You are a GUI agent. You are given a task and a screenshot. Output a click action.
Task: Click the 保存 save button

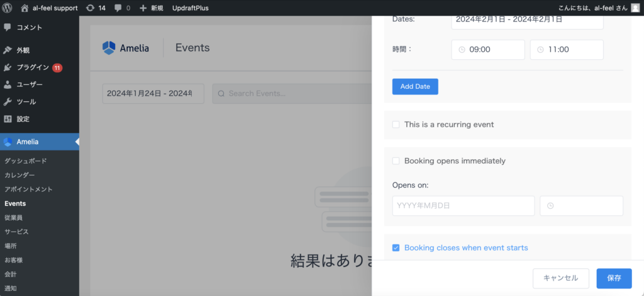pyautogui.click(x=614, y=278)
